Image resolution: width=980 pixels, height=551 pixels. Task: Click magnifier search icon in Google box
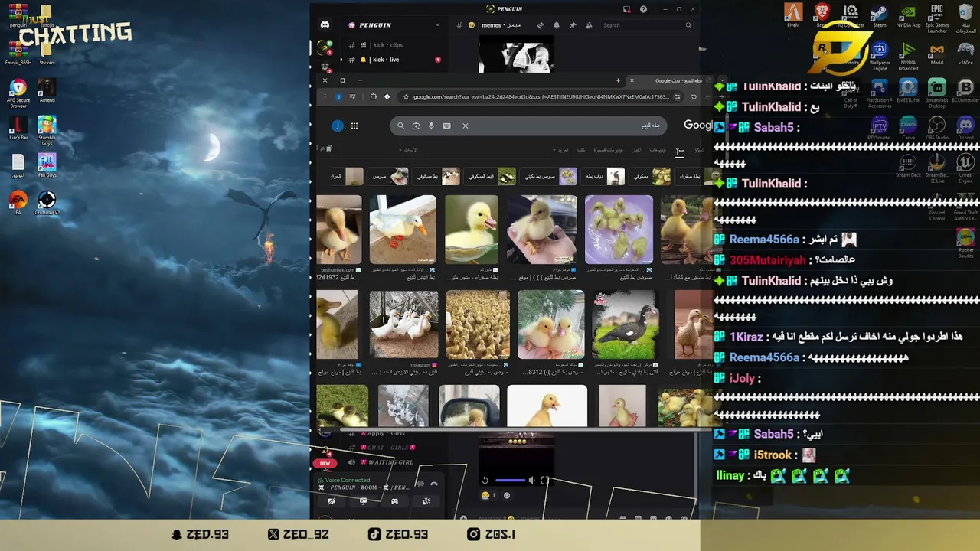pyautogui.click(x=400, y=126)
